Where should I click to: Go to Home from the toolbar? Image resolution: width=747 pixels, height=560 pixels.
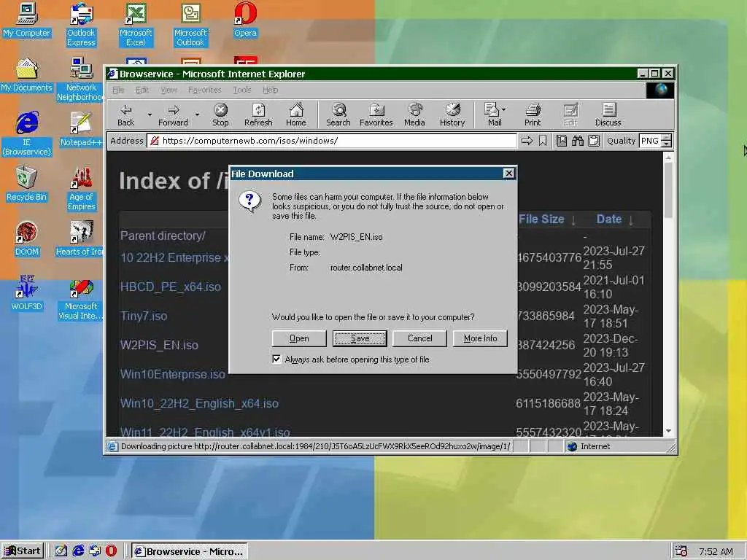pos(296,114)
